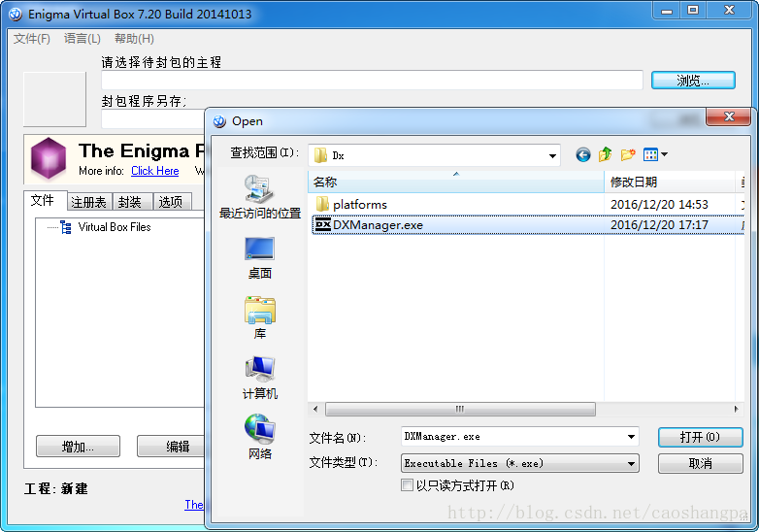Viewport: 759px width, 532px height.
Task: Open the file type dropdown
Action: pos(520,463)
